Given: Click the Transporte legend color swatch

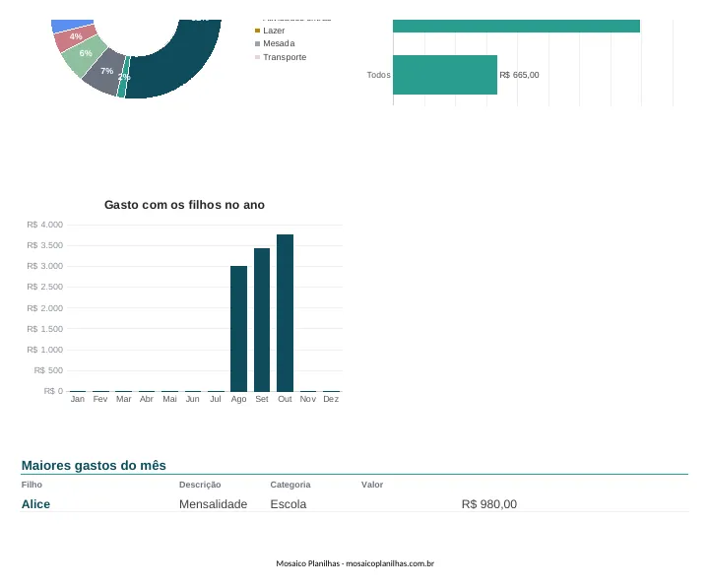Looking at the screenshot, I should [x=257, y=57].
